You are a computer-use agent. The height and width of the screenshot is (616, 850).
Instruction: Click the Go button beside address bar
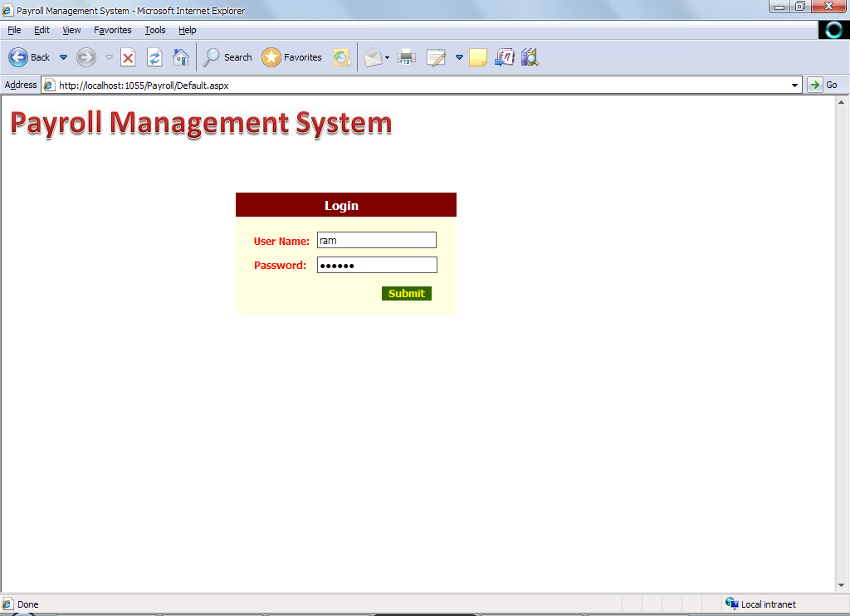click(823, 85)
